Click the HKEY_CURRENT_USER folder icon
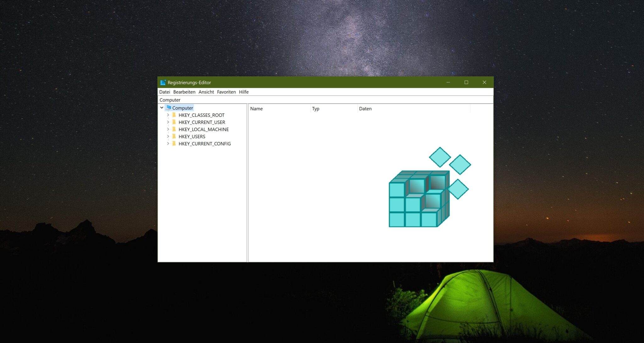This screenshot has width=644, height=343. (x=175, y=122)
